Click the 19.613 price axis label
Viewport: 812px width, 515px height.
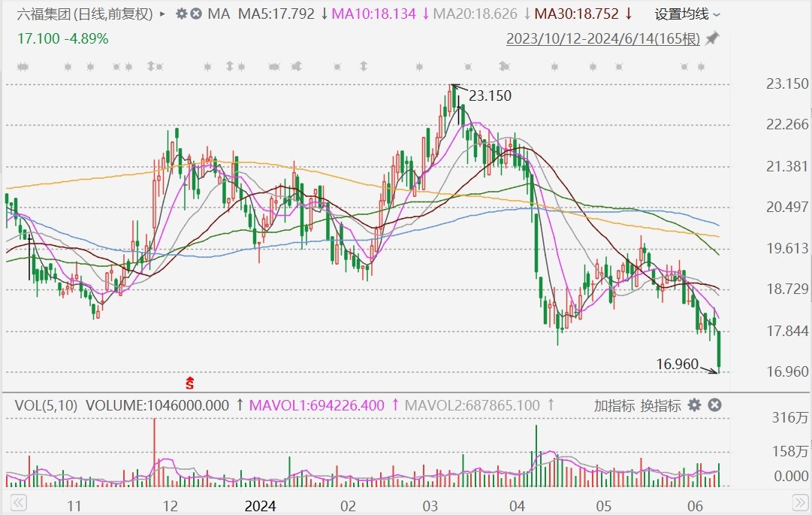coord(787,248)
